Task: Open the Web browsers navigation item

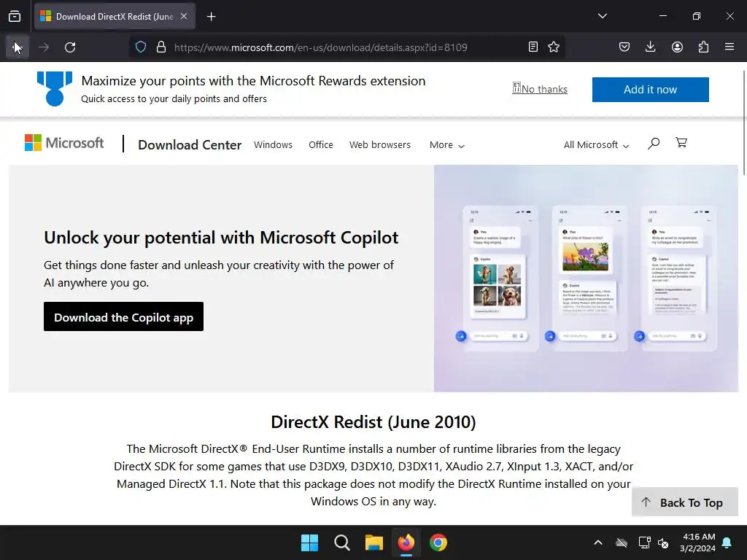Action: [379, 145]
